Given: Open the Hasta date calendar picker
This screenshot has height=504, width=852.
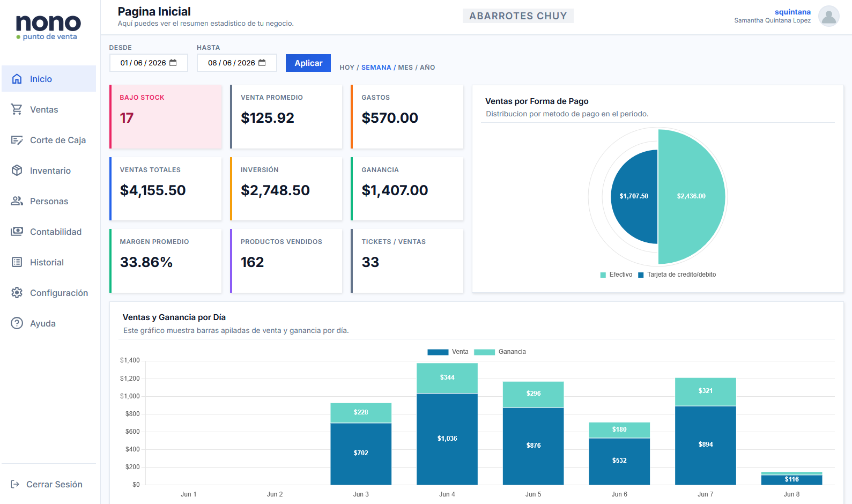Looking at the screenshot, I should [262, 63].
